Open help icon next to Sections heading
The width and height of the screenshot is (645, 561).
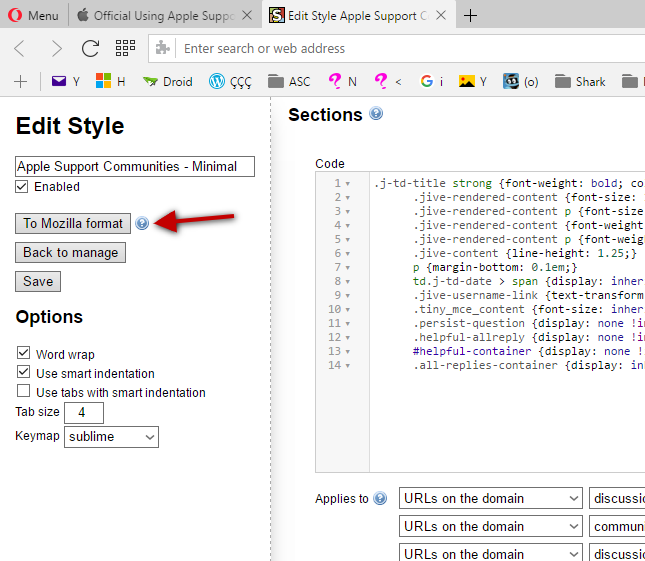click(x=376, y=113)
